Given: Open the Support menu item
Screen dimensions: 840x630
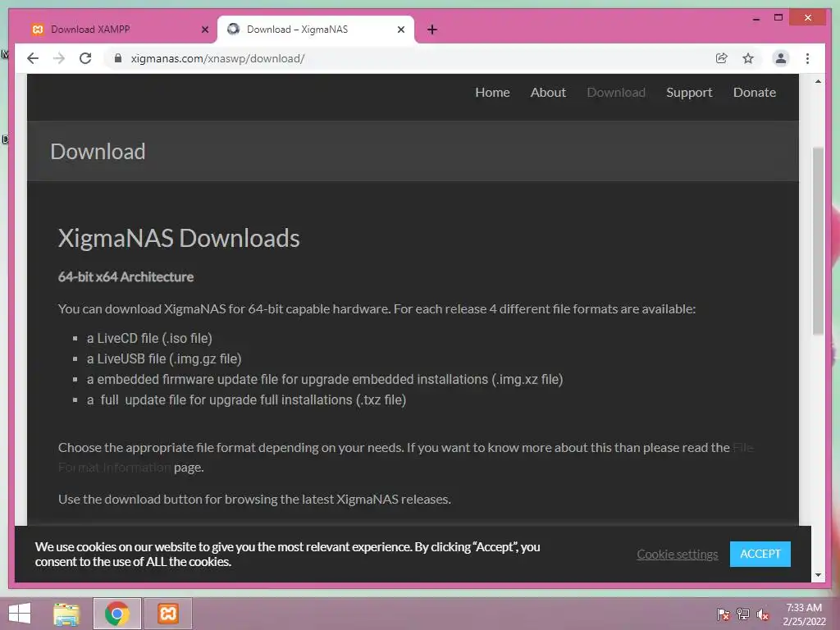Looking at the screenshot, I should click(689, 92).
